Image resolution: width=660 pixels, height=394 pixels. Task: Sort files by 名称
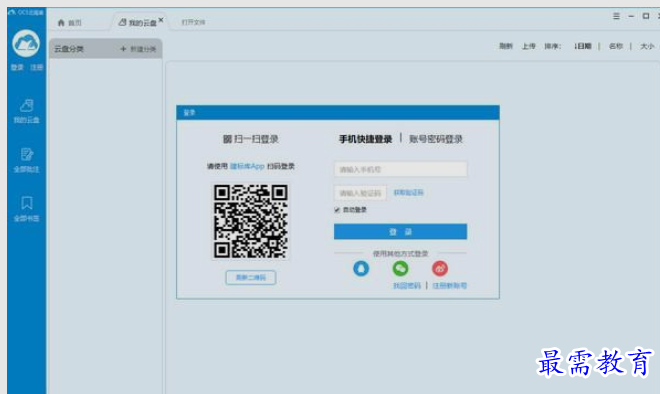click(616, 46)
